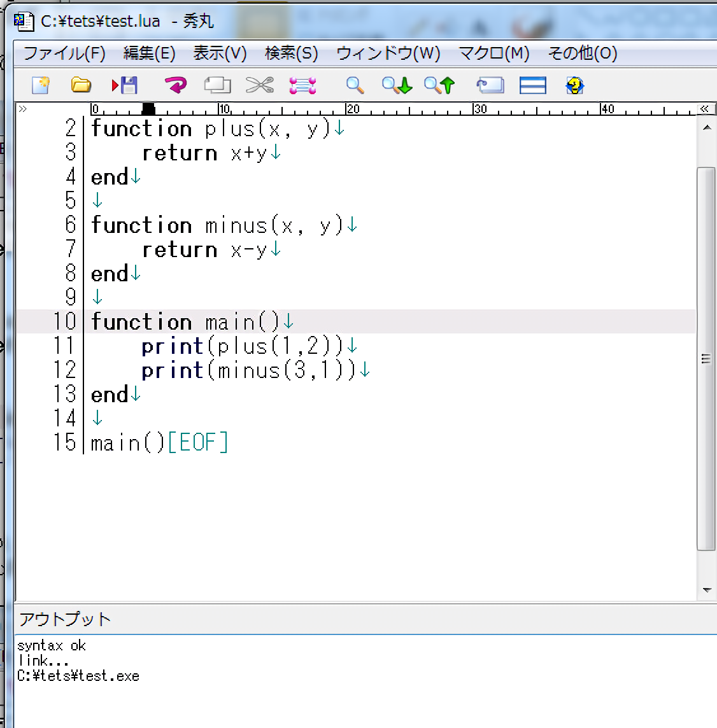Open a file with the folder icon

coord(81,85)
